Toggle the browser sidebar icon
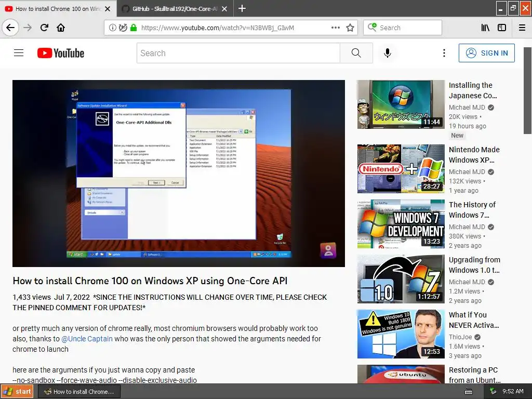This screenshot has width=532, height=399. [502, 28]
